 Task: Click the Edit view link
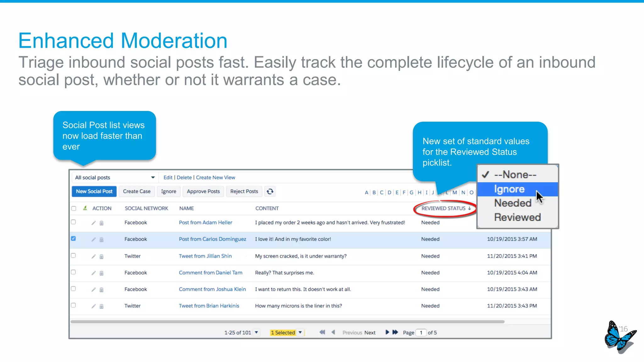tap(168, 178)
